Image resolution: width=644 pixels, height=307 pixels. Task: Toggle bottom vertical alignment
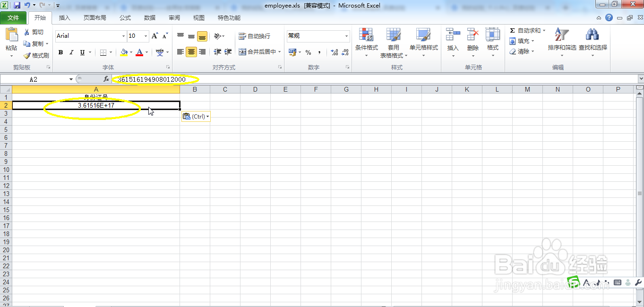click(202, 36)
